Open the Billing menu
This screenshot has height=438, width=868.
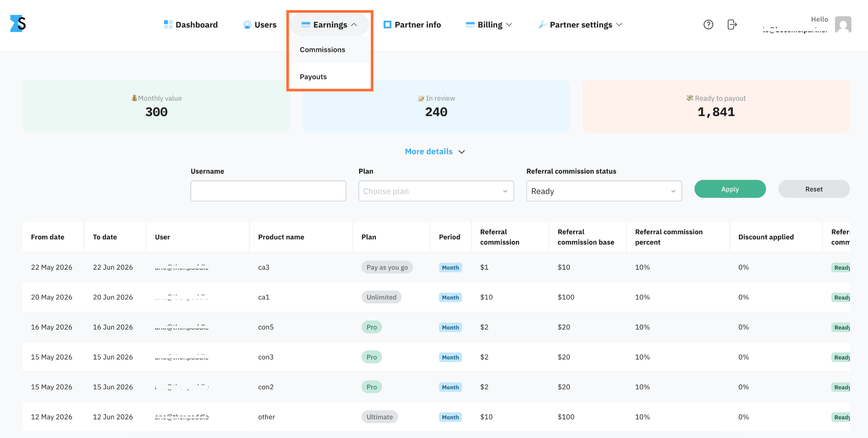489,25
